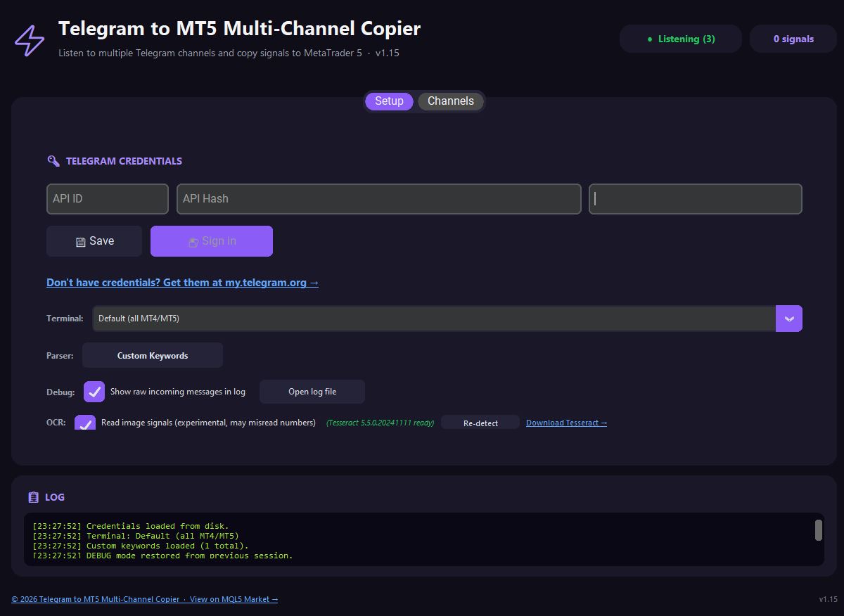
Task: Toggle the Read image signals OCR checkbox
Action: (x=85, y=423)
